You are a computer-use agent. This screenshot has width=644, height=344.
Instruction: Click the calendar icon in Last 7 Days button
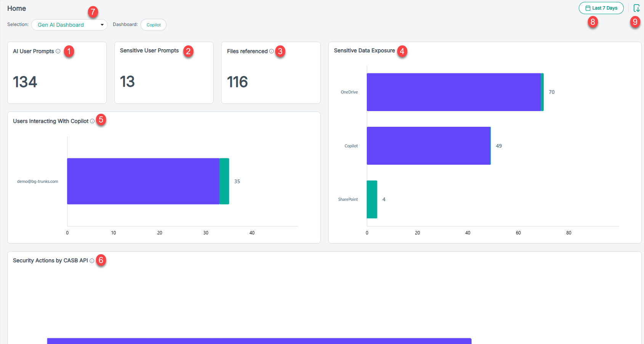(588, 8)
